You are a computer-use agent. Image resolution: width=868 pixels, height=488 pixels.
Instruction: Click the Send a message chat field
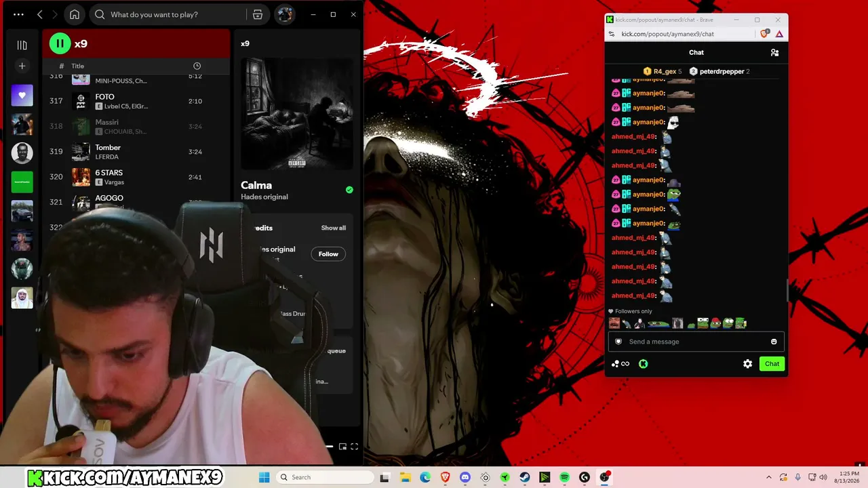[696, 342]
